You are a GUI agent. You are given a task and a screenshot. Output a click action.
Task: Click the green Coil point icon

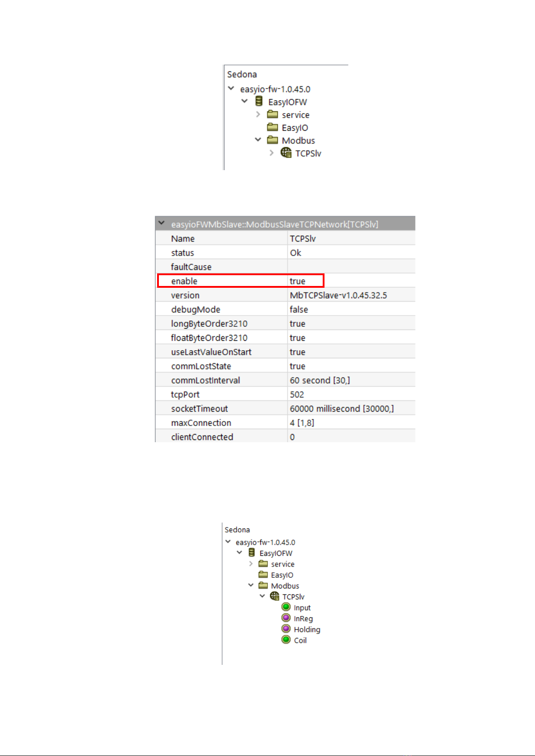[286, 640]
